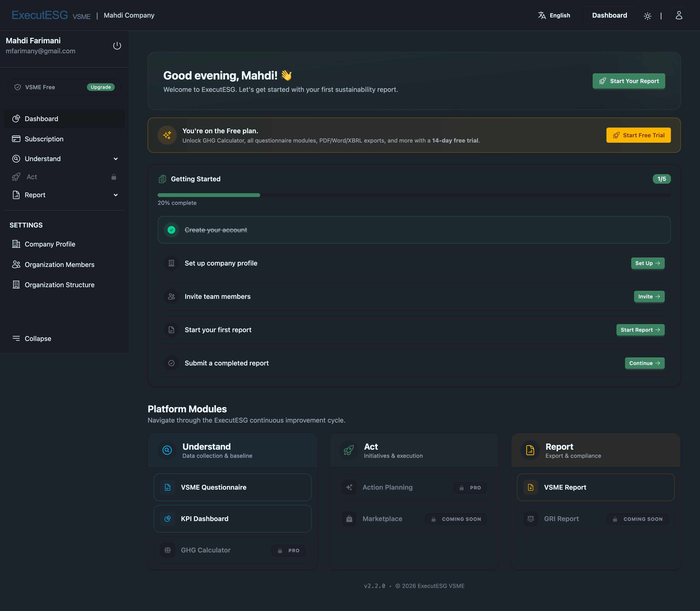This screenshot has width=700, height=611.
Task: Click the Act module rocket icon
Action: [x=349, y=450]
